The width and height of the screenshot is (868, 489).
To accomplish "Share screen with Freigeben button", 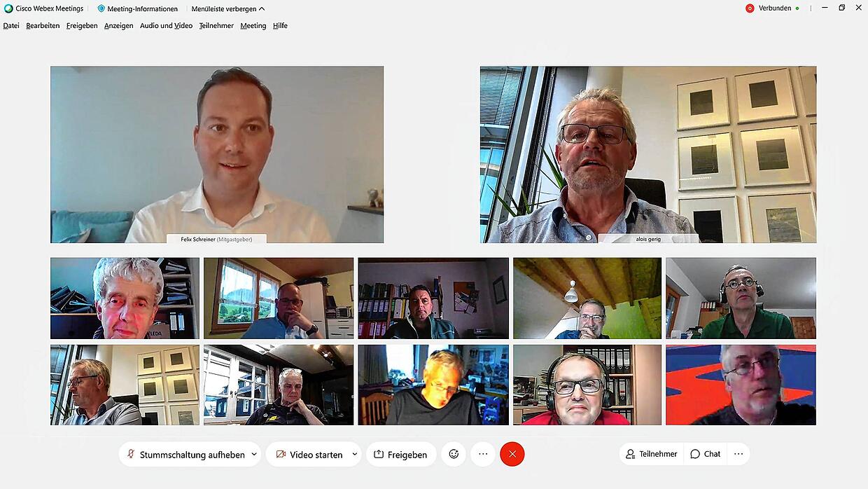I will [401, 454].
